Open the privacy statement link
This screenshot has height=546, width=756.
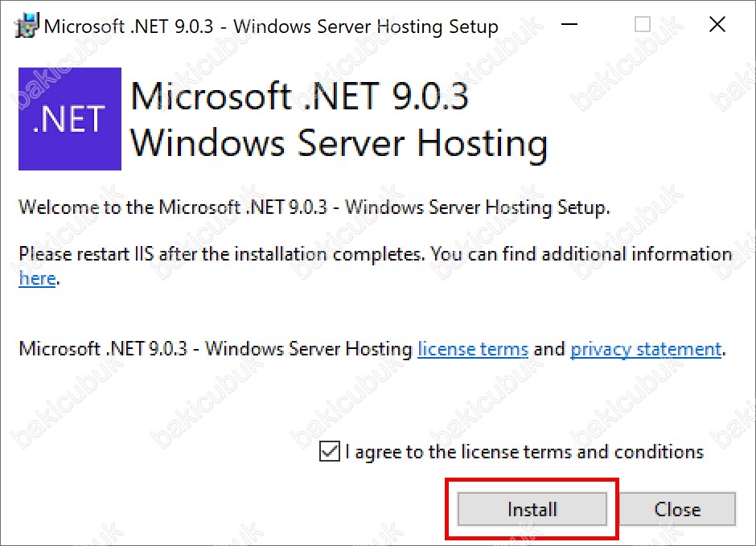click(646, 349)
